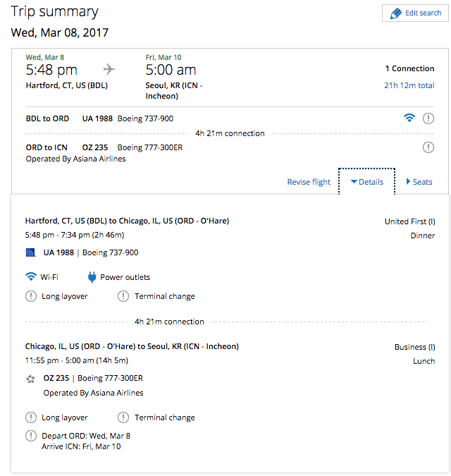
Task: Click the 'Wed, Mar 08, 2017' date heading
Action: 59,32
